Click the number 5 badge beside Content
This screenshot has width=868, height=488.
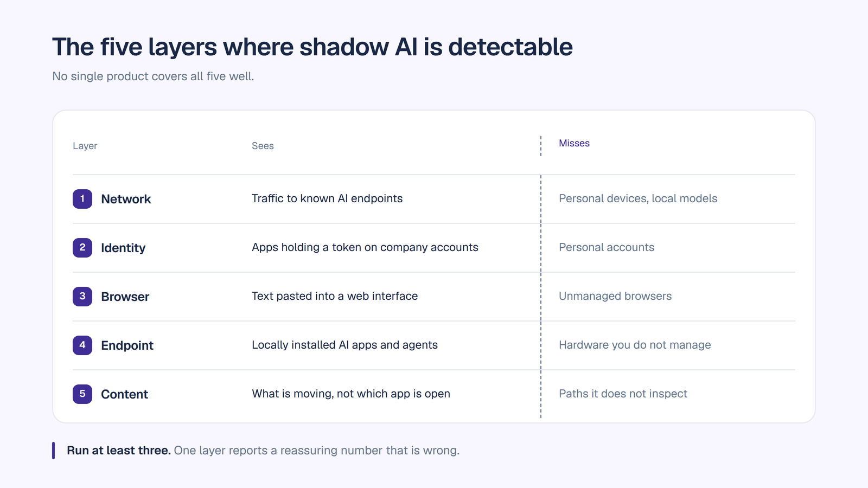pos(82,394)
